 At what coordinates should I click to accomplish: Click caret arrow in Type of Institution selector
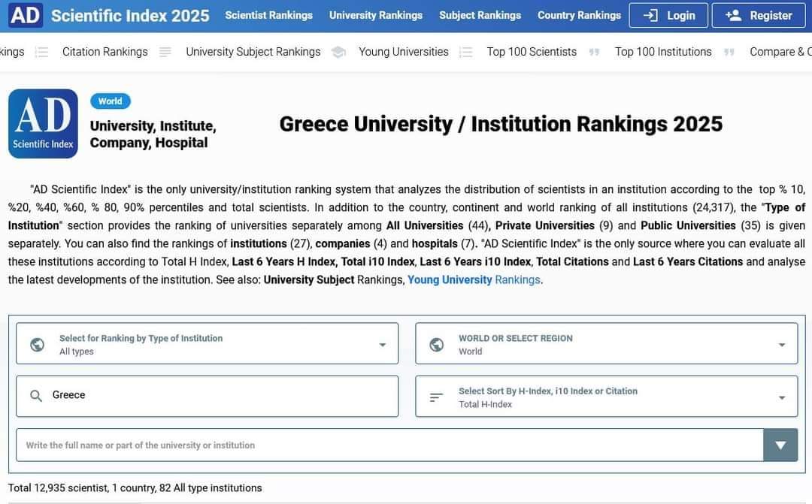382,345
